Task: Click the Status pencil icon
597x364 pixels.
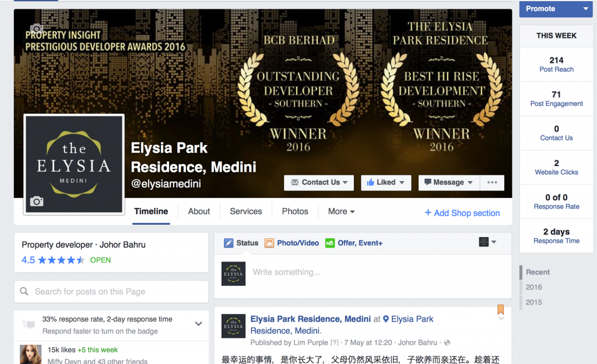Action: (229, 243)
